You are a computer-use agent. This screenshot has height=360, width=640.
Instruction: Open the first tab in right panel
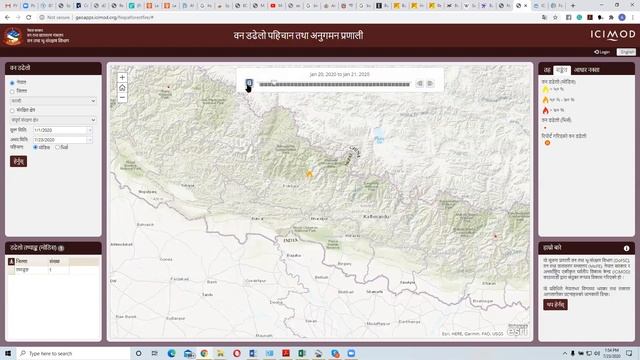[x=547, y=70]
